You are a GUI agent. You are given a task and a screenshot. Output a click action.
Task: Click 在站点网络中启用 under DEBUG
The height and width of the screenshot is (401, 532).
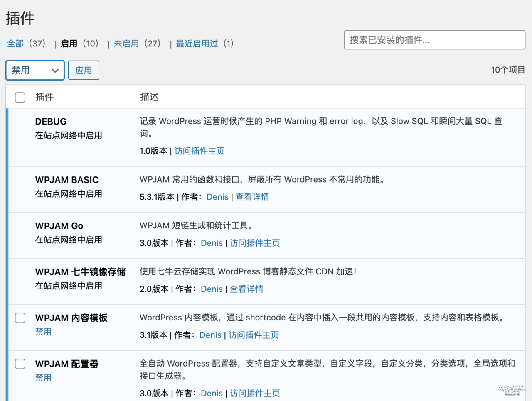coord(69,135)
